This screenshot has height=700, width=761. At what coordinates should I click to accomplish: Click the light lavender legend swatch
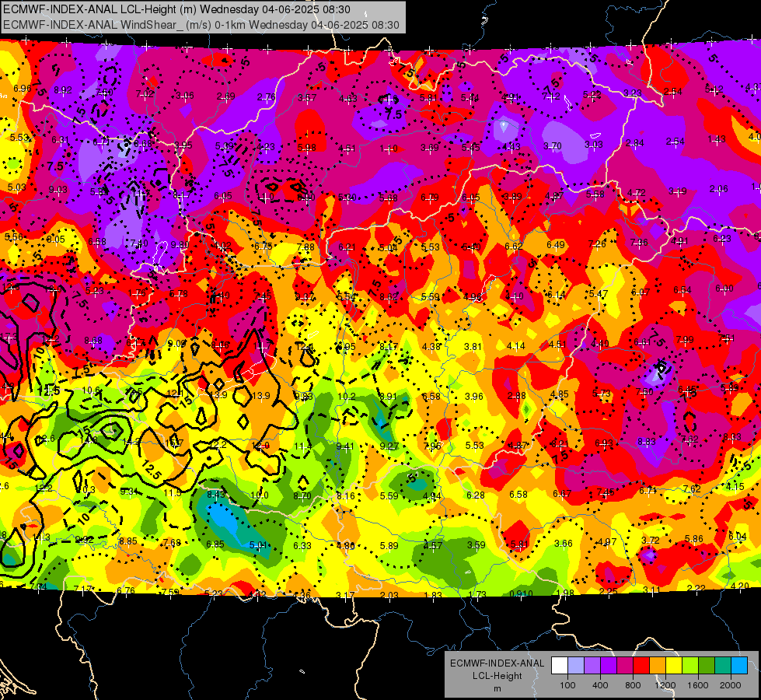(576, 666)
